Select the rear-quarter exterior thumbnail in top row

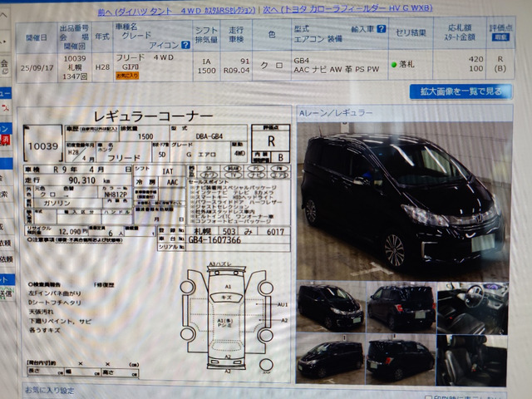point(401,304)
